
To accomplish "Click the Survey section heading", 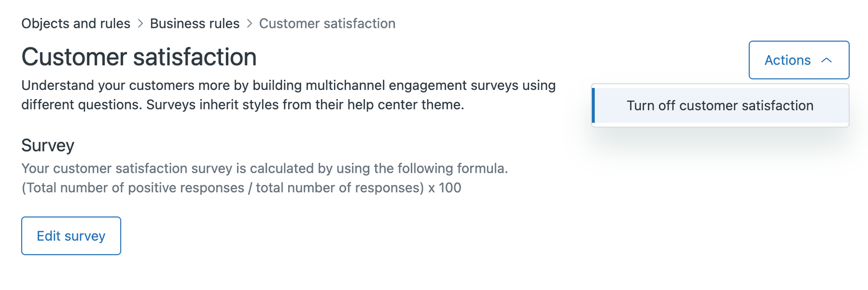I will (x=48, y=145).
